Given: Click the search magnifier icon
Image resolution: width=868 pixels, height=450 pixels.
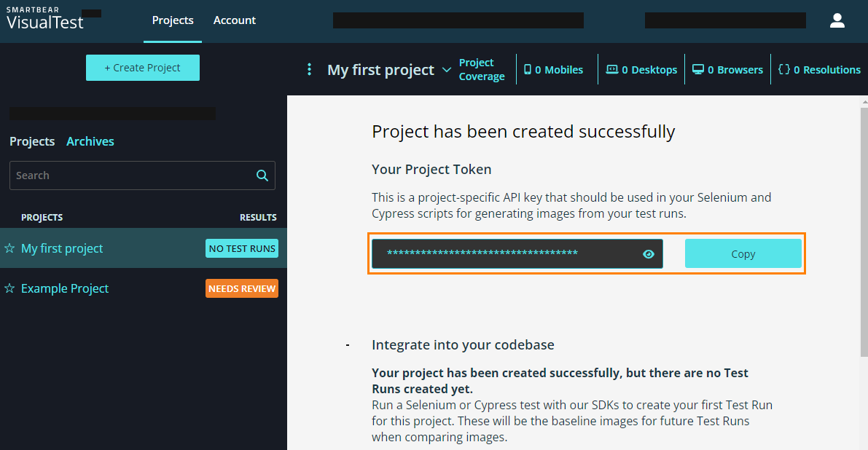Looking at the screenshot, I should [x=262, y=175].
